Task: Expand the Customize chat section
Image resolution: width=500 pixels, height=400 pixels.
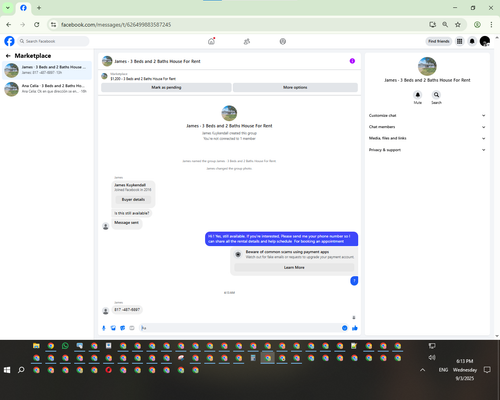Action: coord(427,116)
